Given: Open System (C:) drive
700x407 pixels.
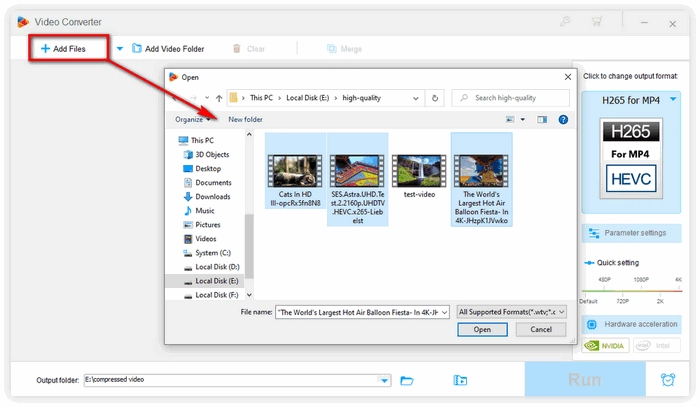Looking at the screenshot, I should pos(207,253).
